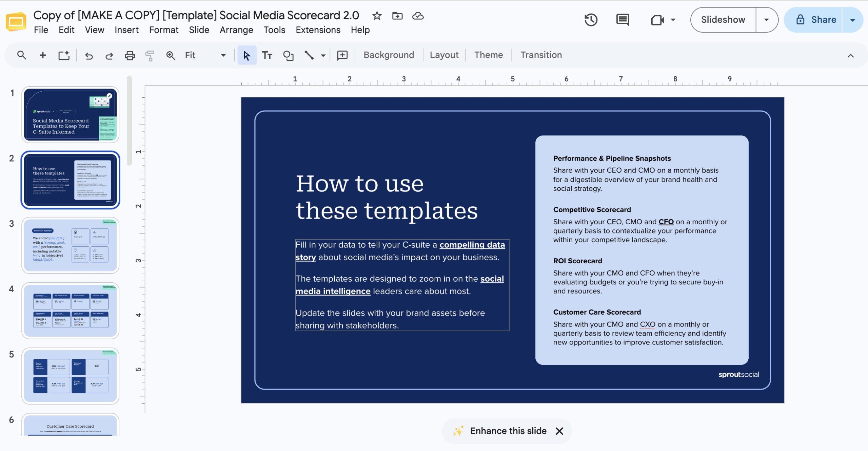The height and width of the screenshot is (451, 868).
Task: Open the View menu
Action: (x=95, y=30)
